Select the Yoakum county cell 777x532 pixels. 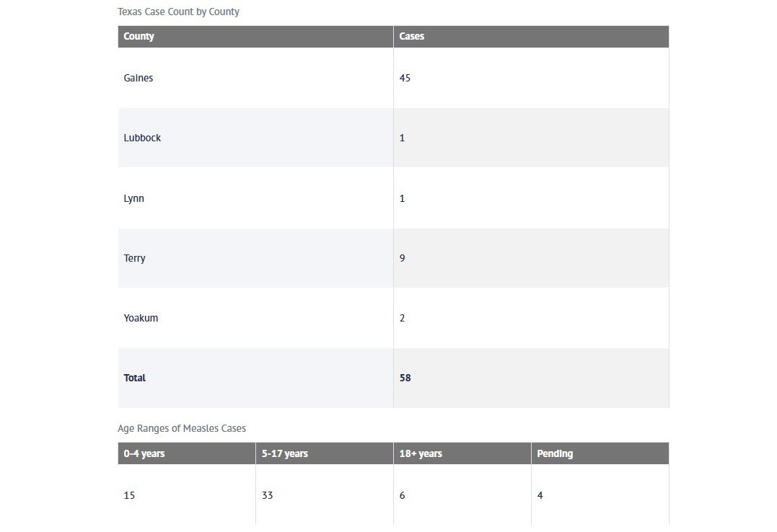pyautogui.click(x=141, y=318)
